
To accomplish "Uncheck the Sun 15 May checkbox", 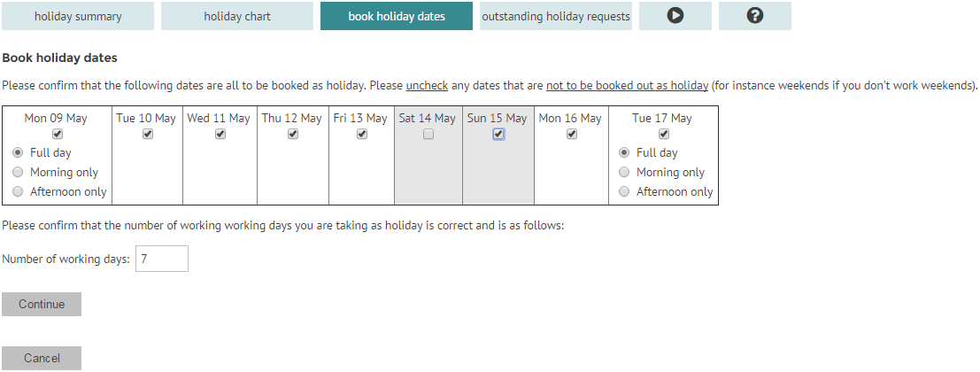I will [498, 134].
